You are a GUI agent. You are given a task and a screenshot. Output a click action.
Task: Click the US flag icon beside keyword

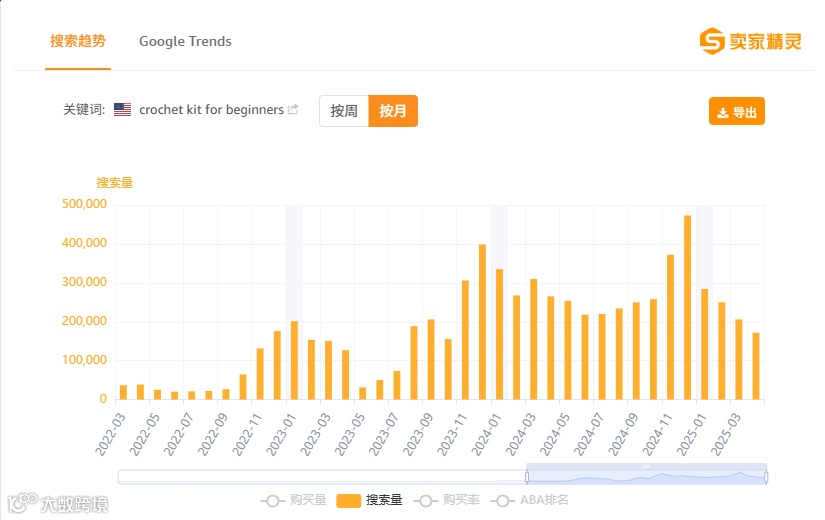point(122,110)
